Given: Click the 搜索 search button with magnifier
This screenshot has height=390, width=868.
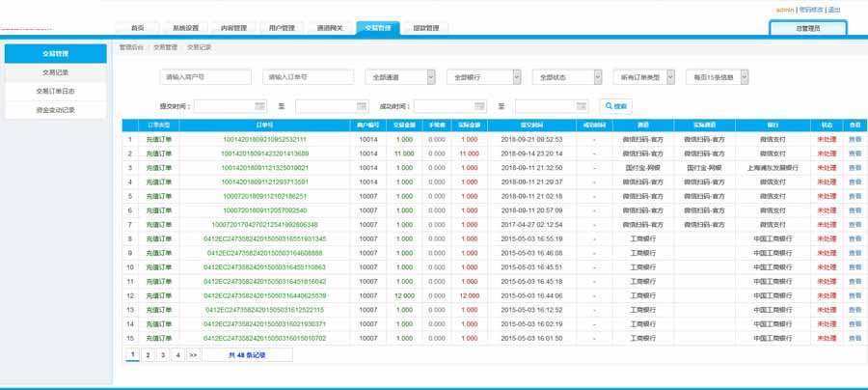Looking at the screenshot, I should (x=617, y=106).
